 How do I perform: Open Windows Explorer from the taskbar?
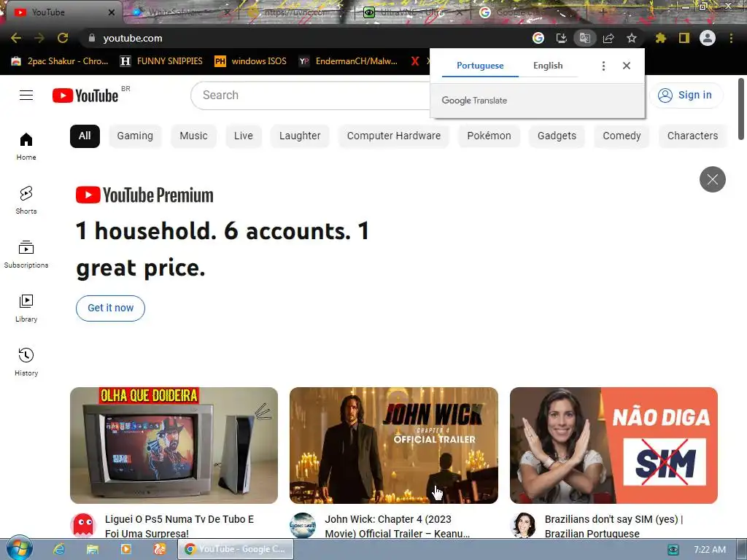93,549
